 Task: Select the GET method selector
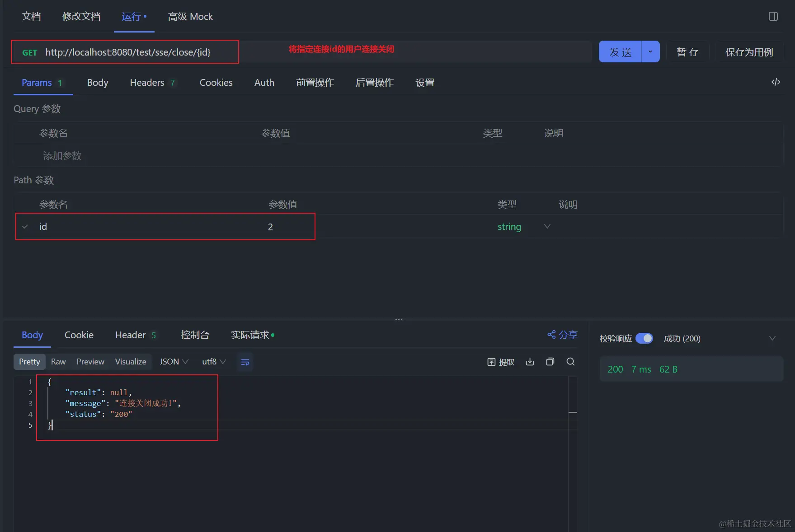click(30, 52)
